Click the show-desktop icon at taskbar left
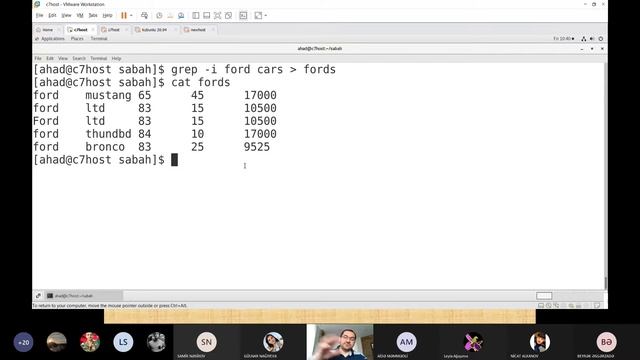This screenshot has height=360, width=640. [38, 296]
